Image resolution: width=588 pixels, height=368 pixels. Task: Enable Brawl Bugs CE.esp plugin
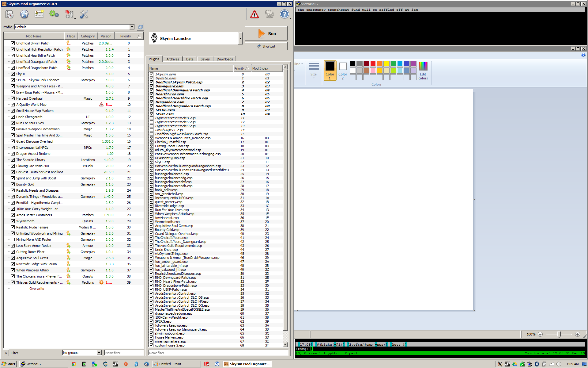coord(152,130)
